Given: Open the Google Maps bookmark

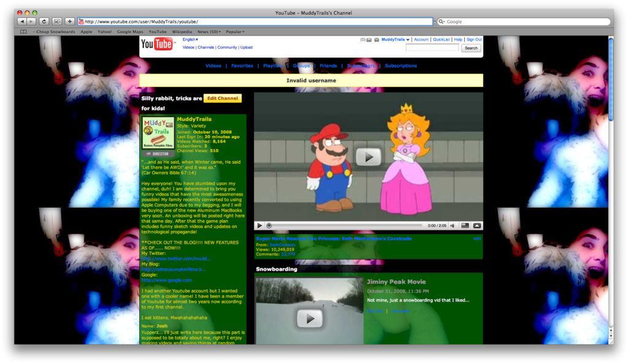Looking at the screenshot, I should [x=130, y=32].
